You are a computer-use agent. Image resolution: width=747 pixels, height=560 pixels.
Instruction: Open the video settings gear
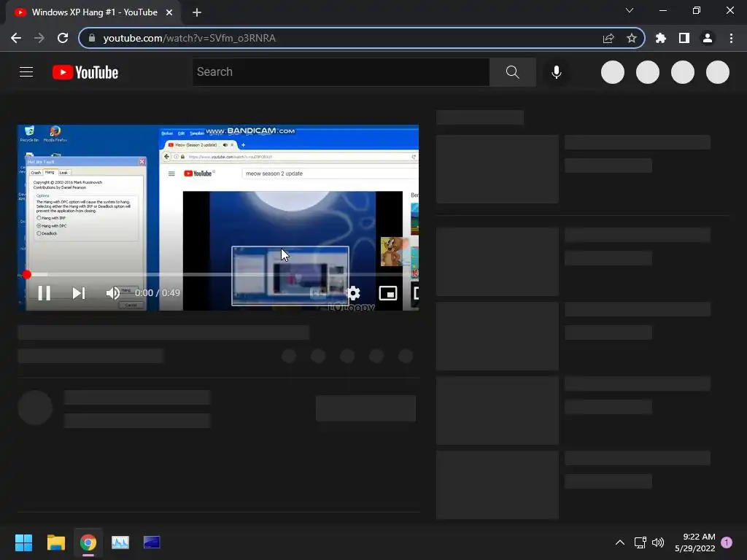click(x=354, y=293)
